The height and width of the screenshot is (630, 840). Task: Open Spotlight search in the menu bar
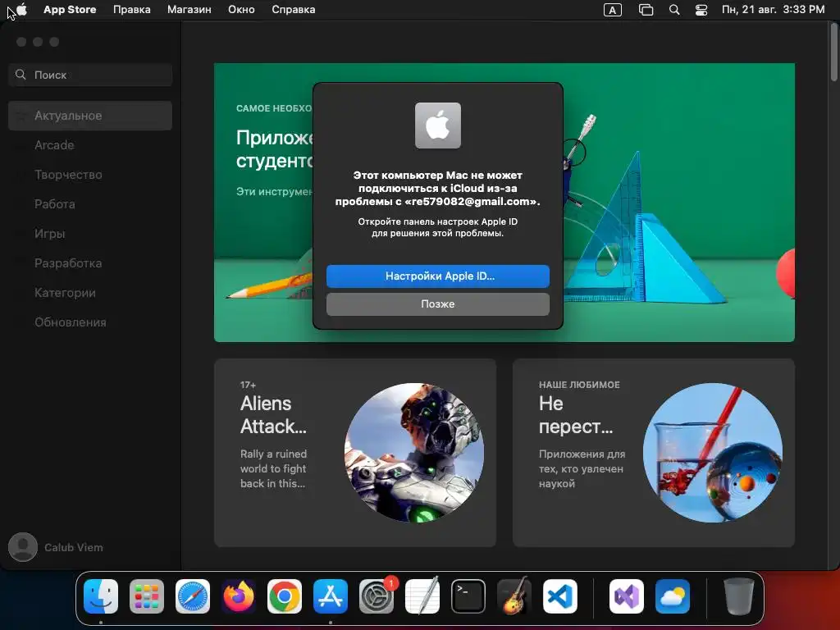click(674, 10)
